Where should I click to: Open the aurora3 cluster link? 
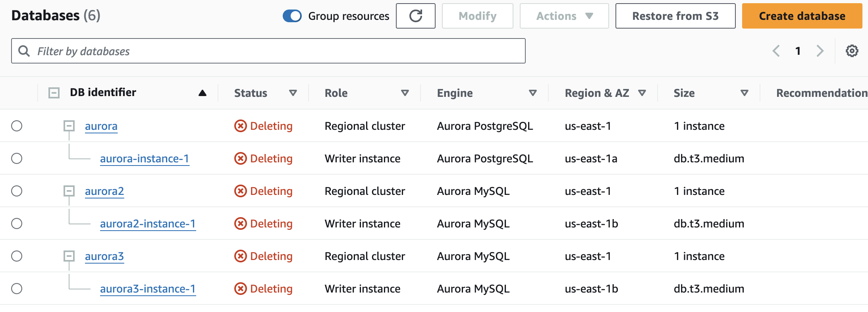104,256
